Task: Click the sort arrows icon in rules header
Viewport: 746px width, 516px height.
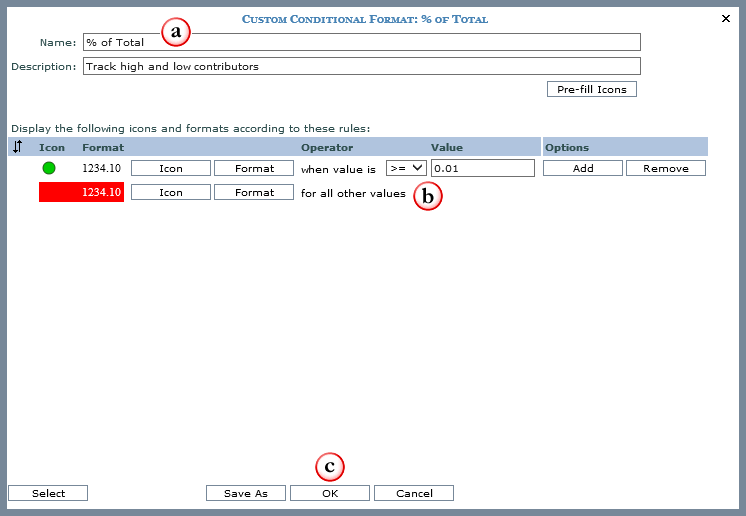Action: point(17,147)
